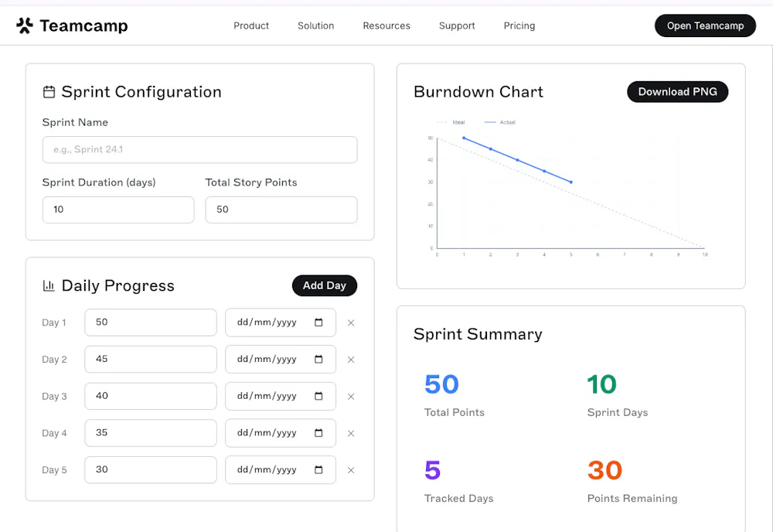This screenshot has width=773, height=532.
Task: Select the Pricing menu item
Action: tap(519, 26)
